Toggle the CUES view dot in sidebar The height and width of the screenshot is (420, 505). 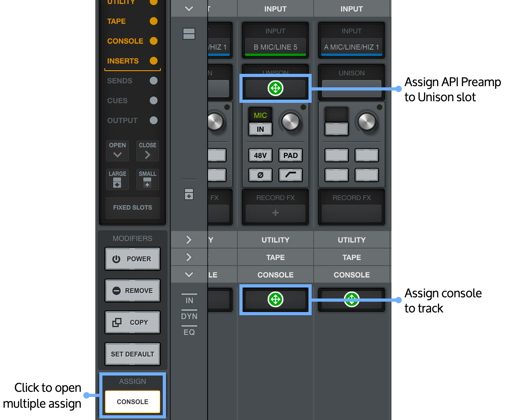pos(154,100)
